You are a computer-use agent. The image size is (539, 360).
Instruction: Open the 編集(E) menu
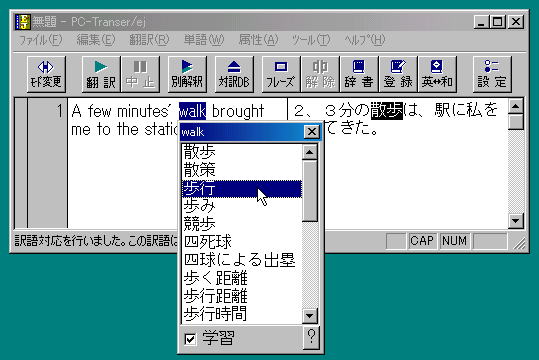pyautogui.click(x=96, y=40)
